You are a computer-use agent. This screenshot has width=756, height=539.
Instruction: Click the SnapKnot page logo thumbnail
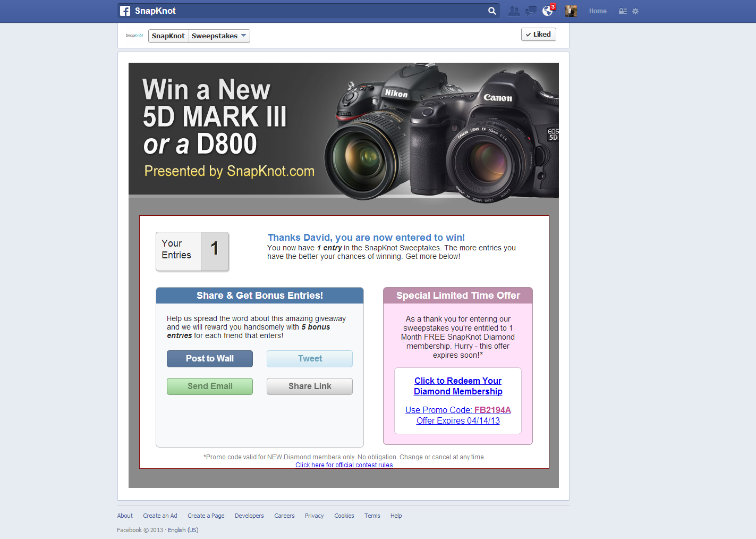click(134, 36)
